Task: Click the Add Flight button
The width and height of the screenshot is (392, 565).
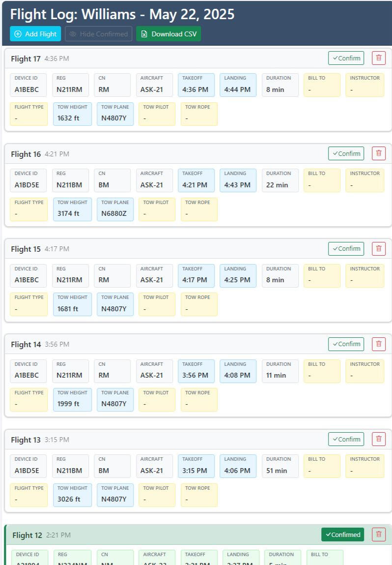Action: click(x=35, y=34)
